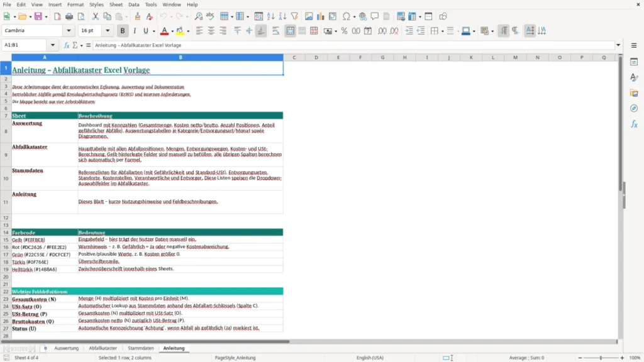Image resolution: width=644 pixels, height=362 pixels.
Task: Toggle Wrap Text option
Action: point(275,31)
